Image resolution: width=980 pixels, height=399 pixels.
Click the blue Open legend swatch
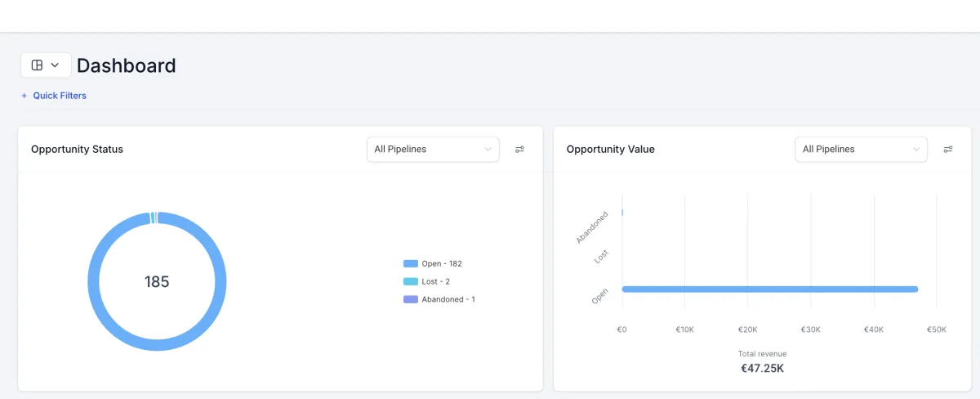[411, 263]
